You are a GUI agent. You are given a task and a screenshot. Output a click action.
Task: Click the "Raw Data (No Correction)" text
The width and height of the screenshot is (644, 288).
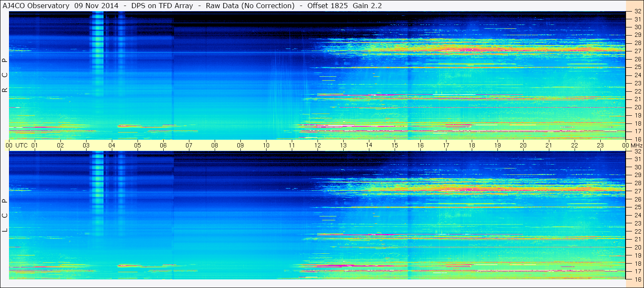(250, 6)
